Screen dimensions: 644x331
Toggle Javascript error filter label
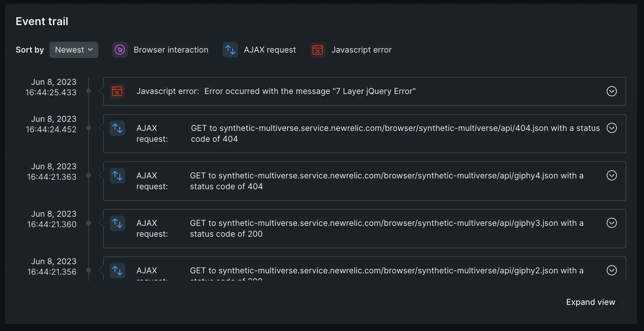coord(361,50)
